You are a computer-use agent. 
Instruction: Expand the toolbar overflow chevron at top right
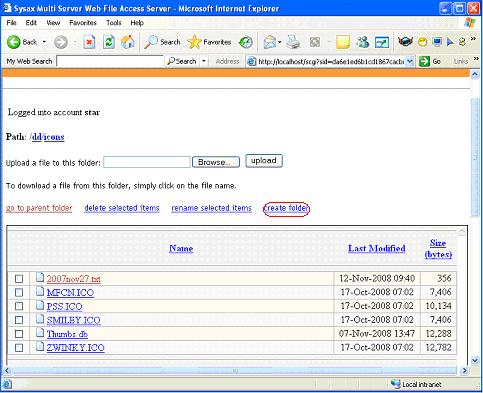[473, 39]
